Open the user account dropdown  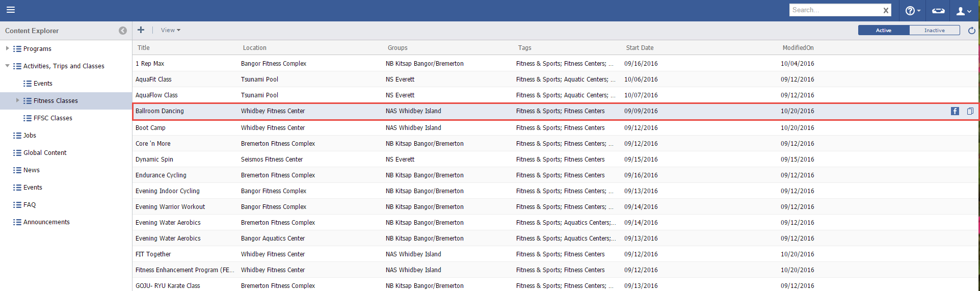tap(963, 11)
